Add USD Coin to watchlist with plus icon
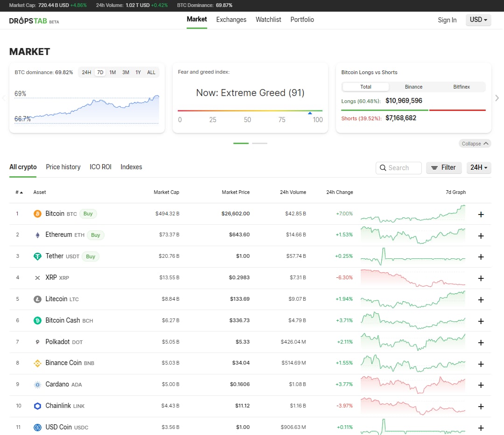504x435 pixels. click(x=481, y=428)
